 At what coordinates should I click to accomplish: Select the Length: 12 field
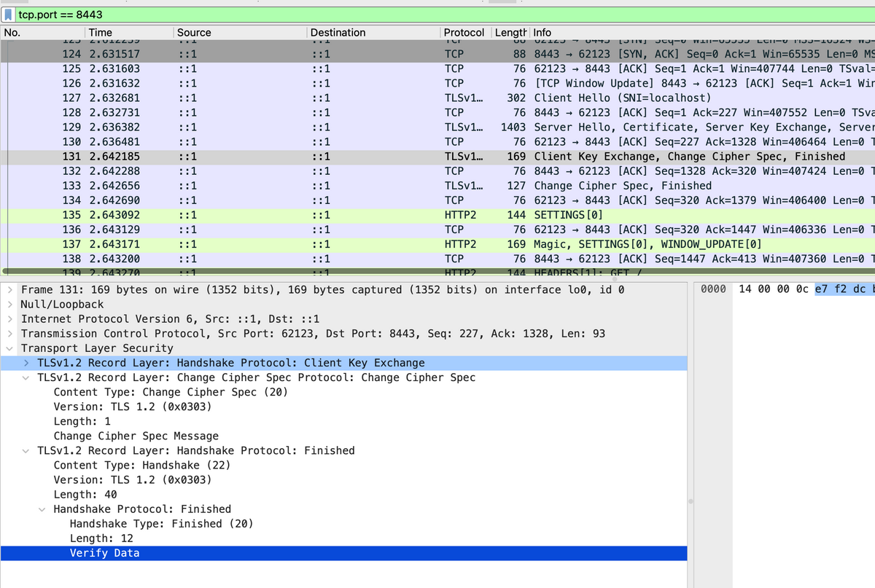coord(101,538)
